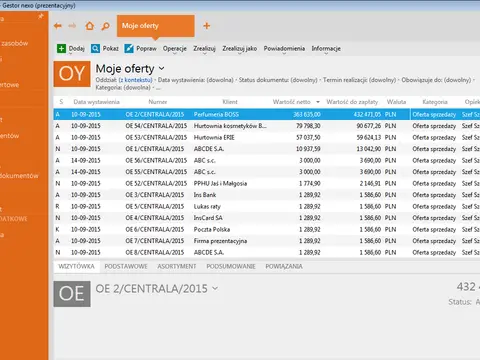Open the Informacje menu
Viewport: 480px width, 360px height.
point(326,49)
